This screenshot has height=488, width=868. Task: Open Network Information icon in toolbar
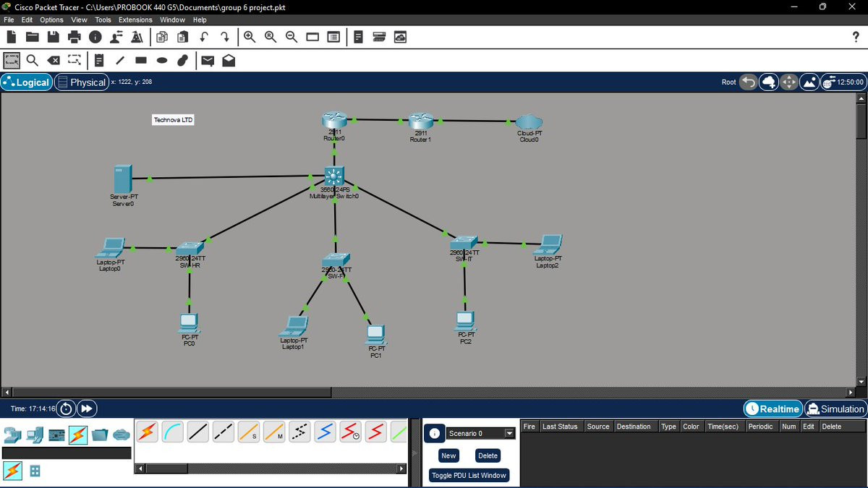tap(95, 37)
